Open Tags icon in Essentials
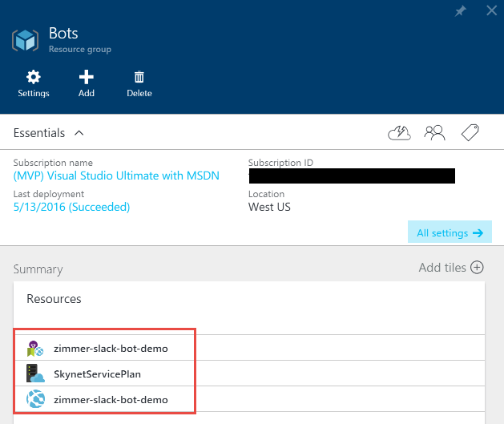Viewport: 504px width, 424px height. point(470,133)
